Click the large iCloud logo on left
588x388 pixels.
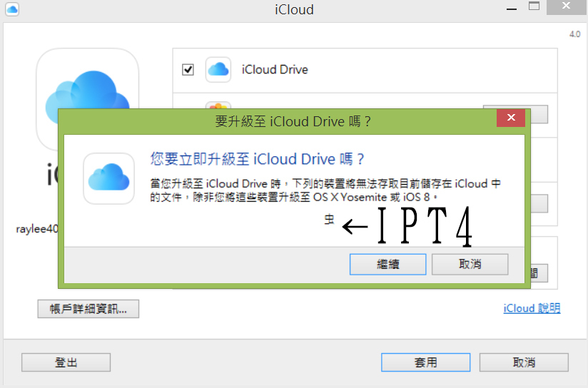tap(87, 78)
